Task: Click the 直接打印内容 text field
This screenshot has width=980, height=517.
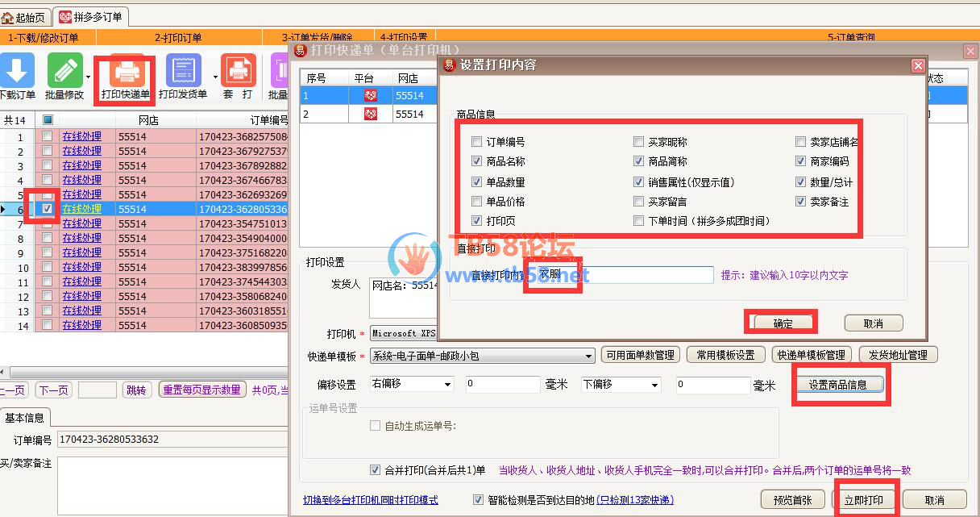Action: pyautogui.click(x=626, y=275)
